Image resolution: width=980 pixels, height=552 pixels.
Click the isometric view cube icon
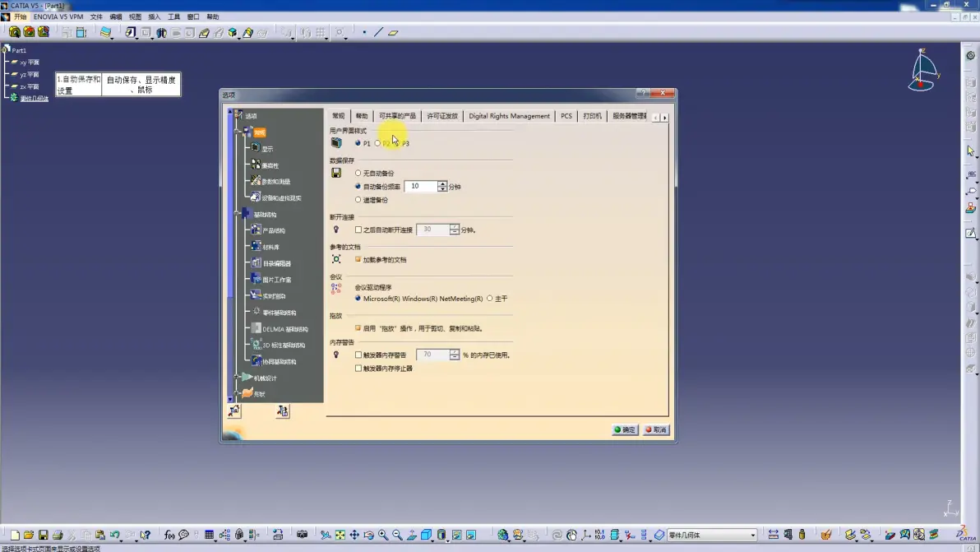pyautogui.click(x=426, y=535)
